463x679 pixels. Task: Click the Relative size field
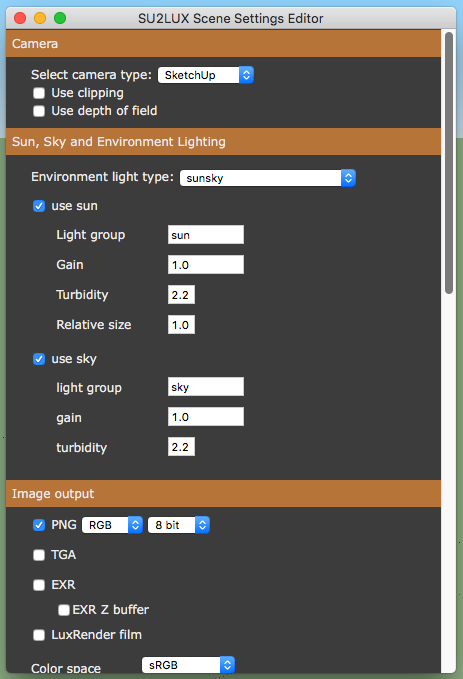point(181,325)
